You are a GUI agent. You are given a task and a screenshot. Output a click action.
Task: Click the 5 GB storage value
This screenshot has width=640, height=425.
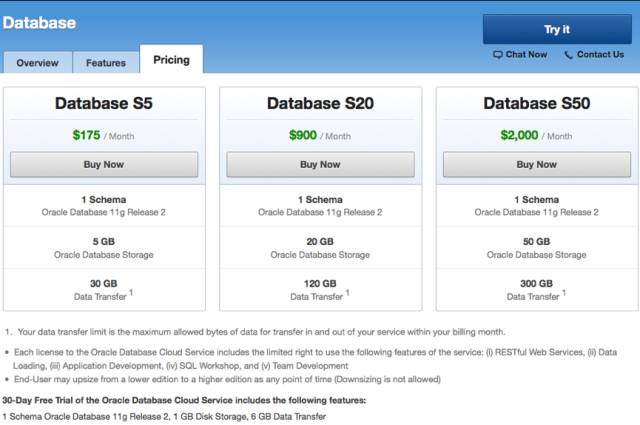(x=104, y=242)
